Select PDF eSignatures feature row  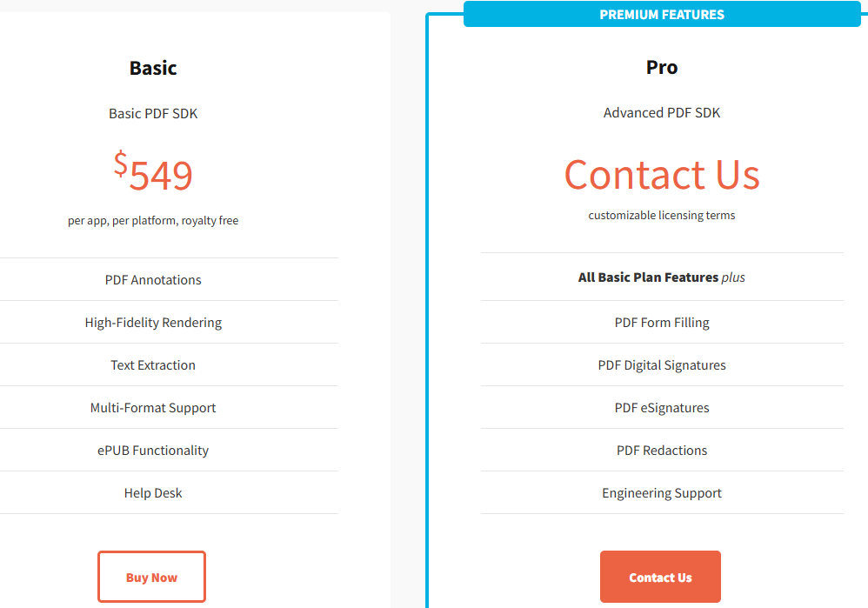coord(662,408)
